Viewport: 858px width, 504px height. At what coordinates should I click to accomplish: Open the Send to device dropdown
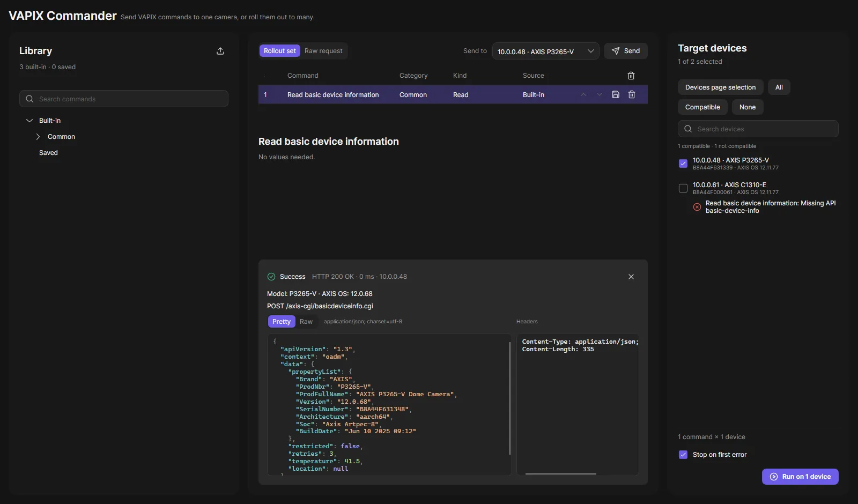[x=546, y=51]
